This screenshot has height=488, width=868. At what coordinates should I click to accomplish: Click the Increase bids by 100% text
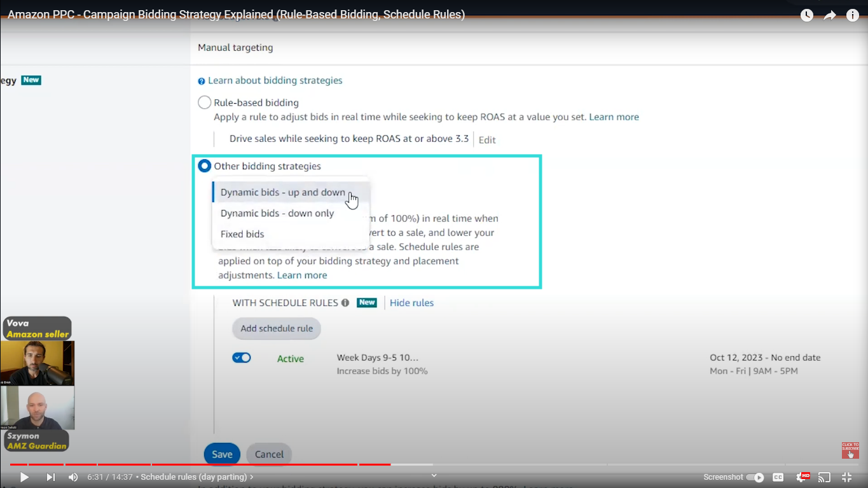pos(382,371)
